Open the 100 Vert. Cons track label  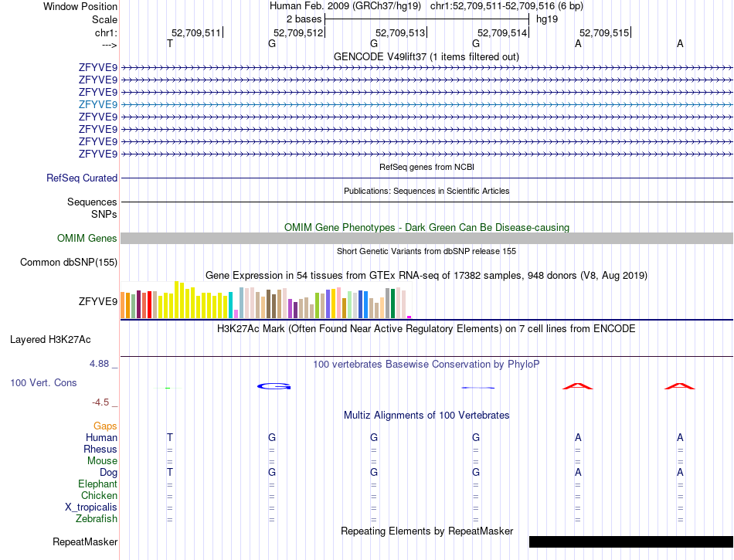click(x=43, y=382)
